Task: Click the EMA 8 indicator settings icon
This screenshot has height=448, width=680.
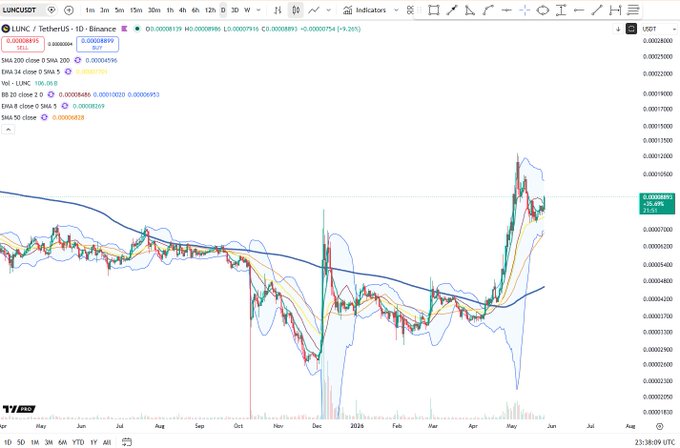Action: tap(65, 106)
